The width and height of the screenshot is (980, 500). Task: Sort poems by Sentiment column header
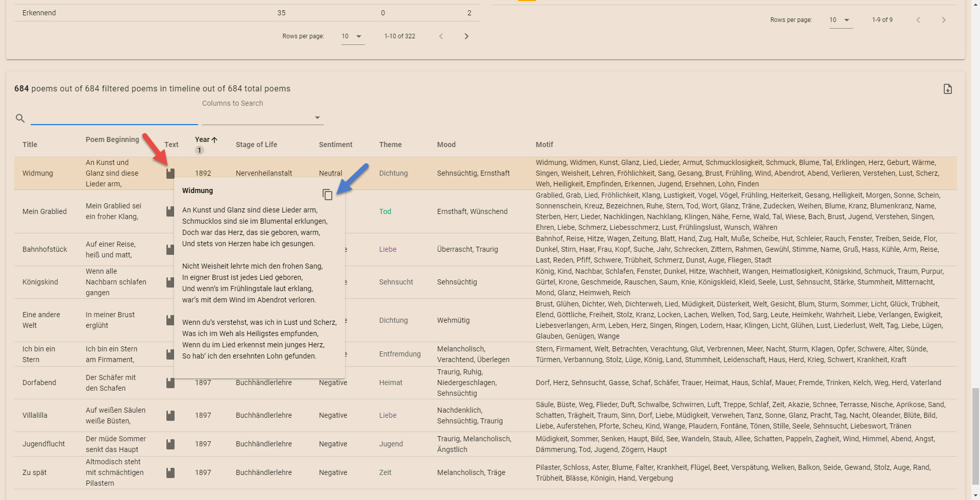[x=335, y=145]
